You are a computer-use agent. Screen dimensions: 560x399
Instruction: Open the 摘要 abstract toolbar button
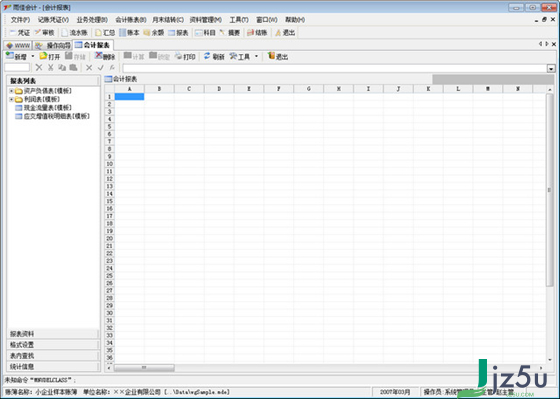(230, 33)
